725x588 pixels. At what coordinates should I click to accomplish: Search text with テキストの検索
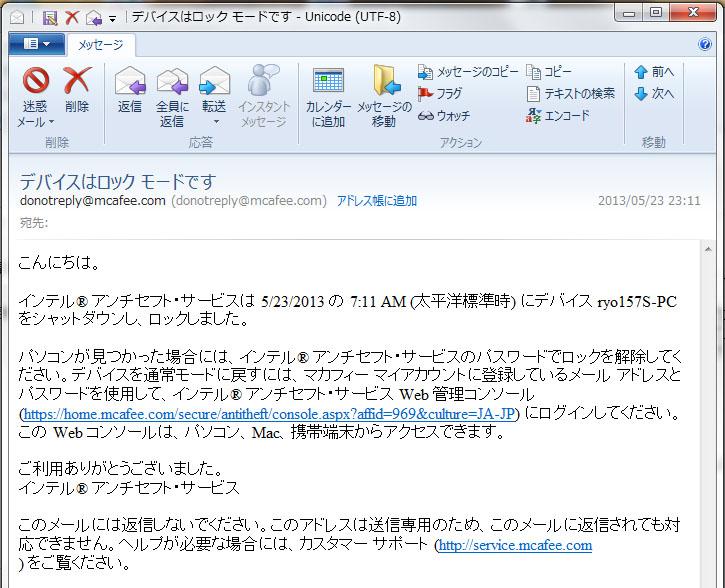point(571,94)
